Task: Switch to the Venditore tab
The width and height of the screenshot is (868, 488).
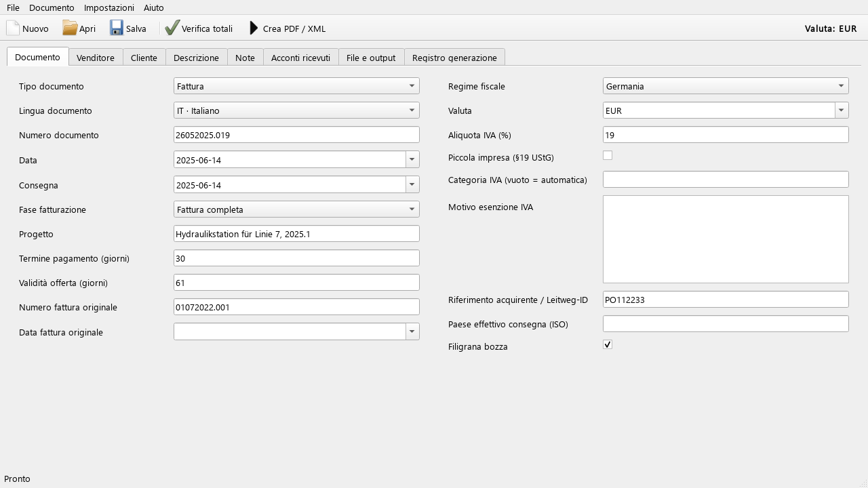Action: click(x=96, y=58)
